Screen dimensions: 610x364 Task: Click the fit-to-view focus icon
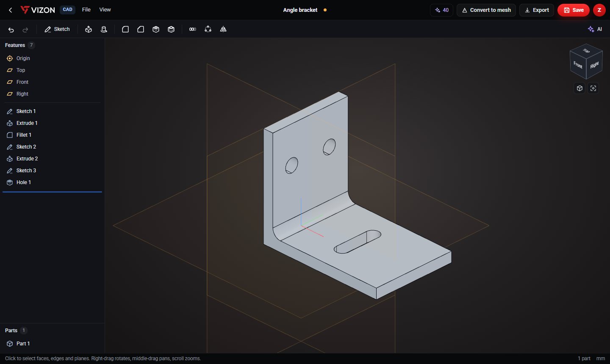(x=593, y=88)
